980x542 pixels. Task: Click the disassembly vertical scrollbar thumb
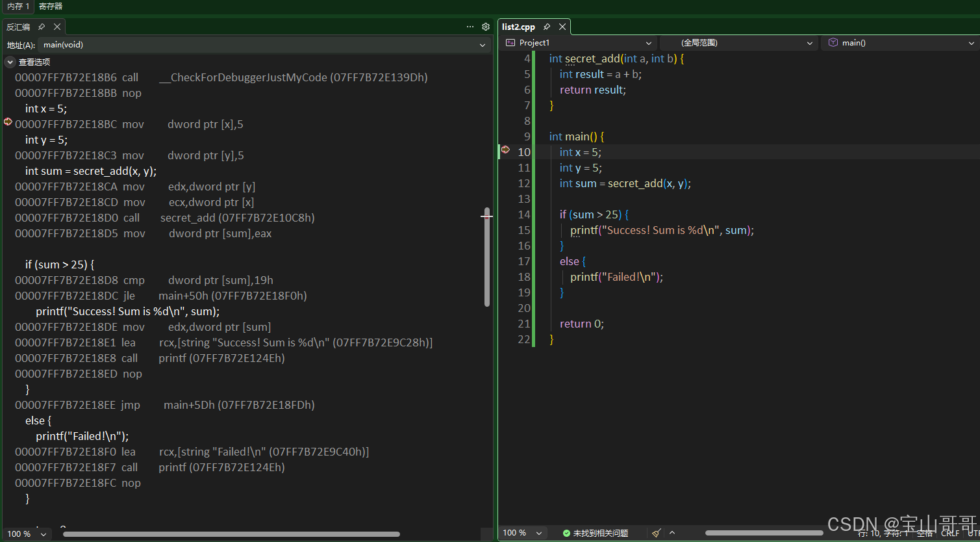(x=487, y=257)
